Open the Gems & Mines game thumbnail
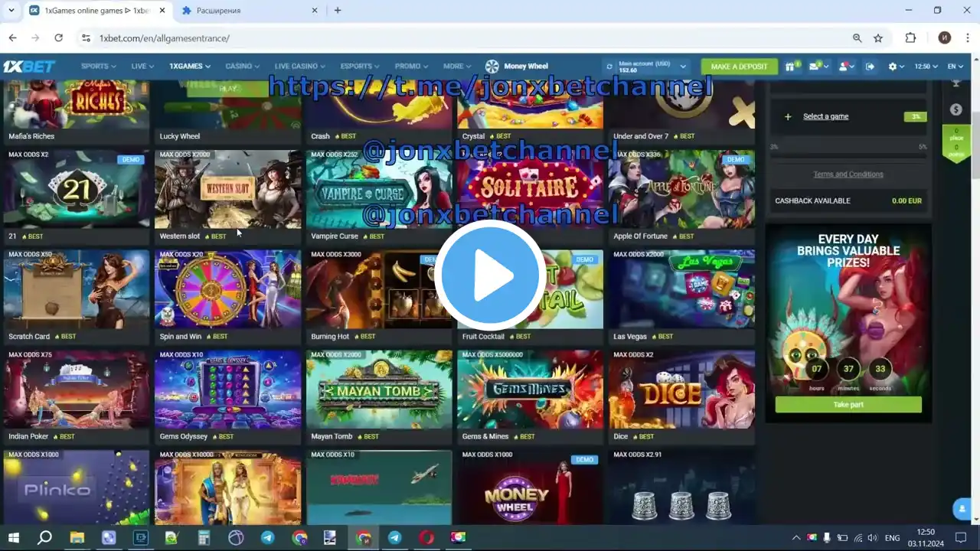Viewport: 980px width, 551px height. click(531, 390)
